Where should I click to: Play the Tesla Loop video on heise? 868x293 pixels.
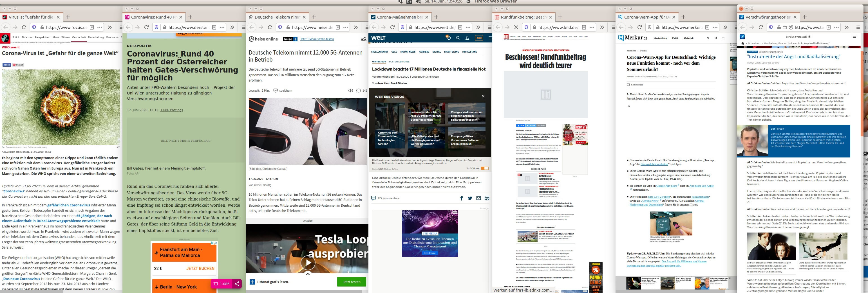click(308, 263)
